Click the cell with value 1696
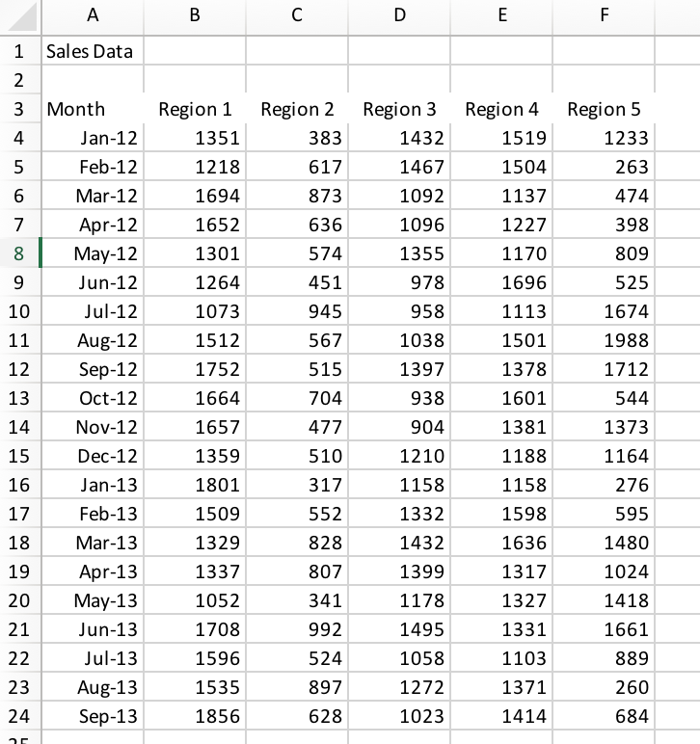The image size is (700, 744). point(501,282)
